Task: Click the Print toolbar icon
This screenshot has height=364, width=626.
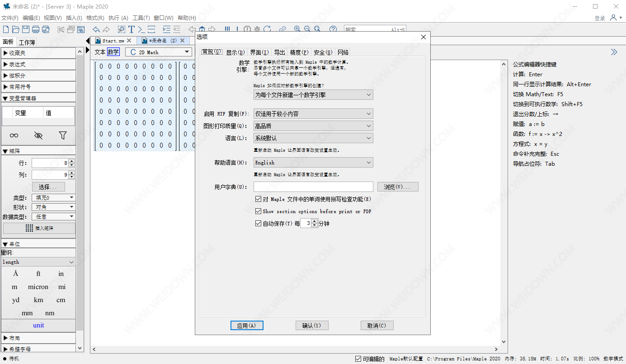Action: tap(36, 29)
